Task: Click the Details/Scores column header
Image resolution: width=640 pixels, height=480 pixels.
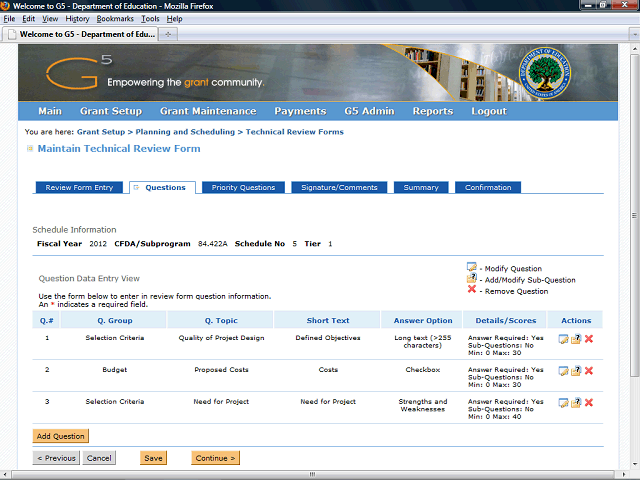Action: pos(505,320)
